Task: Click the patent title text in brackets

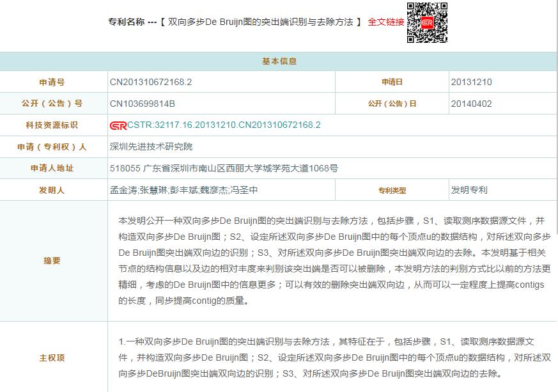Action: tap(260, 22)
